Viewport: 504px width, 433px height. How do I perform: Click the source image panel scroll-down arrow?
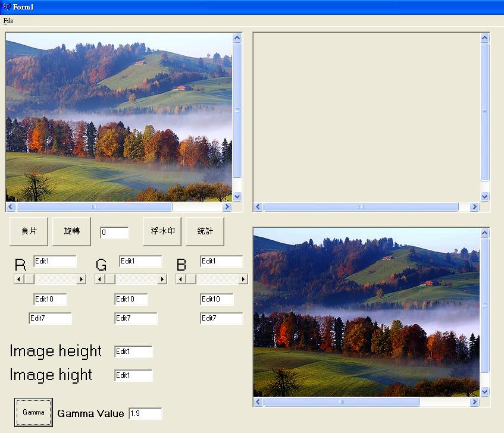237,197
